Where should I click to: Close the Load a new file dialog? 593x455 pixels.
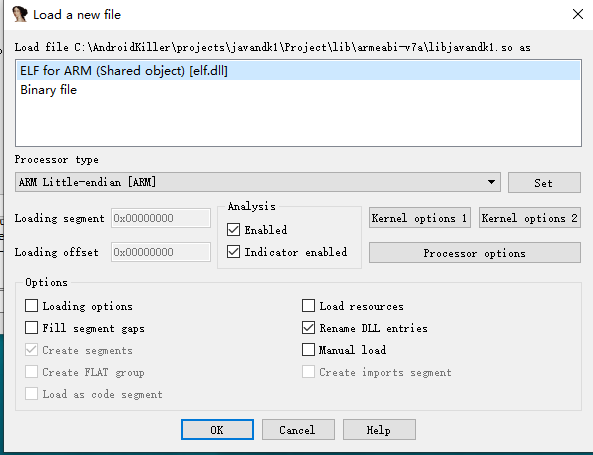tap(577, 14)
